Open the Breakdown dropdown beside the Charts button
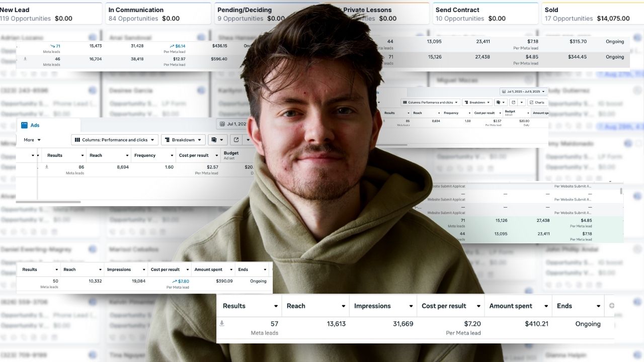 pyautogui.click(x=476, y=102)
